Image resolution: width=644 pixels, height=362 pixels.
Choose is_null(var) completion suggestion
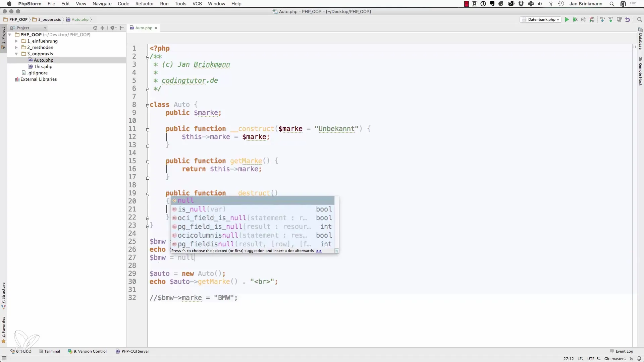point(253,209)
